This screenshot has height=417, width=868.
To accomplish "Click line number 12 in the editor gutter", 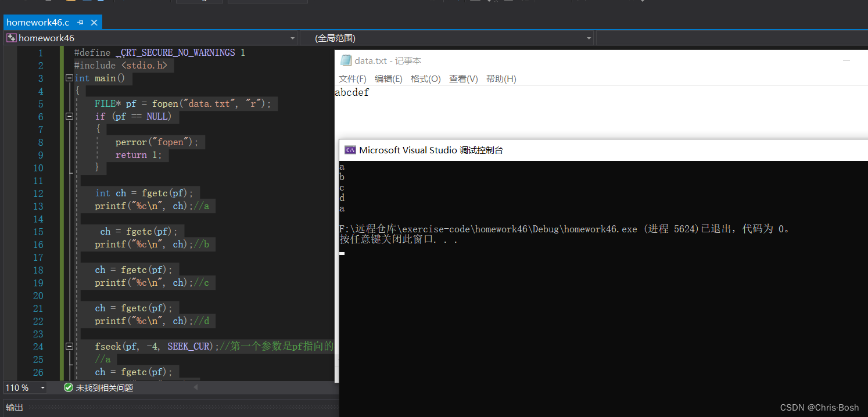I will click(x=38, y=193).
